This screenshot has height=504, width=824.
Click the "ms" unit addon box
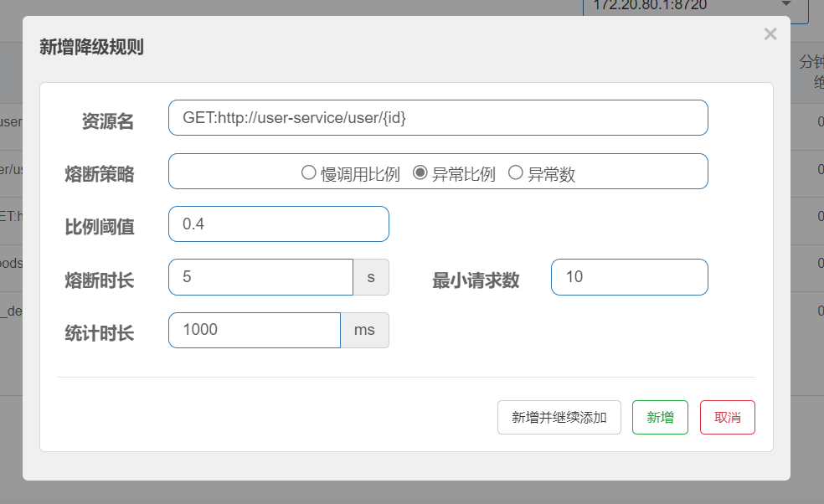click(x=364, y=330)
